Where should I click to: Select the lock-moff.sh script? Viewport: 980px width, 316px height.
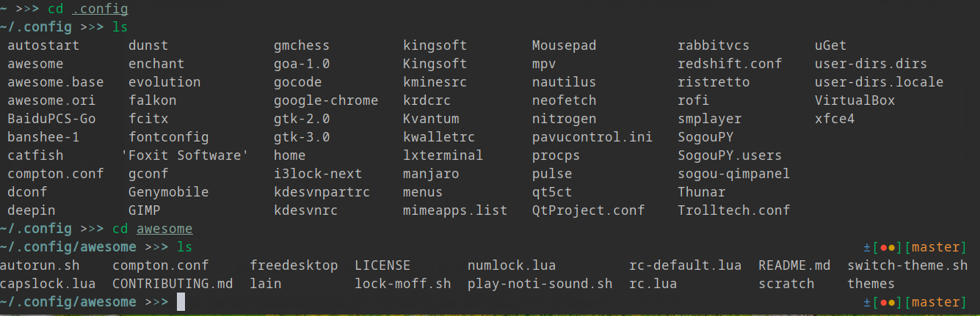pos(403,284)
